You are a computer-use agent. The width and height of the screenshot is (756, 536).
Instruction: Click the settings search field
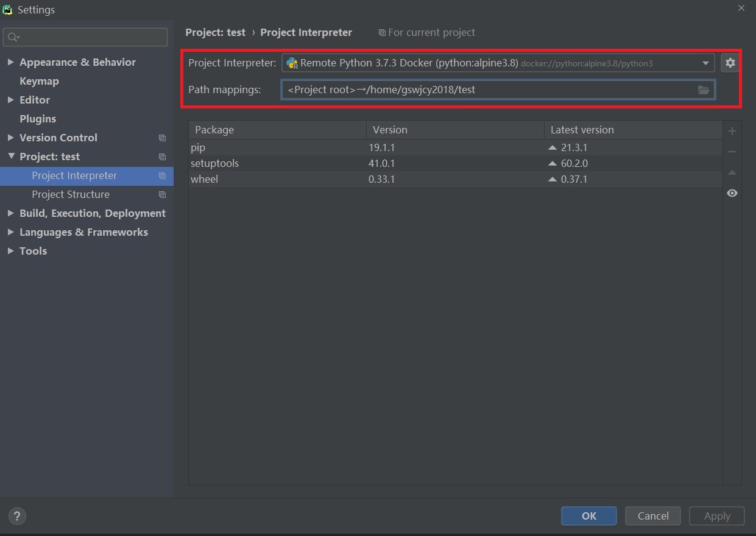85,37
